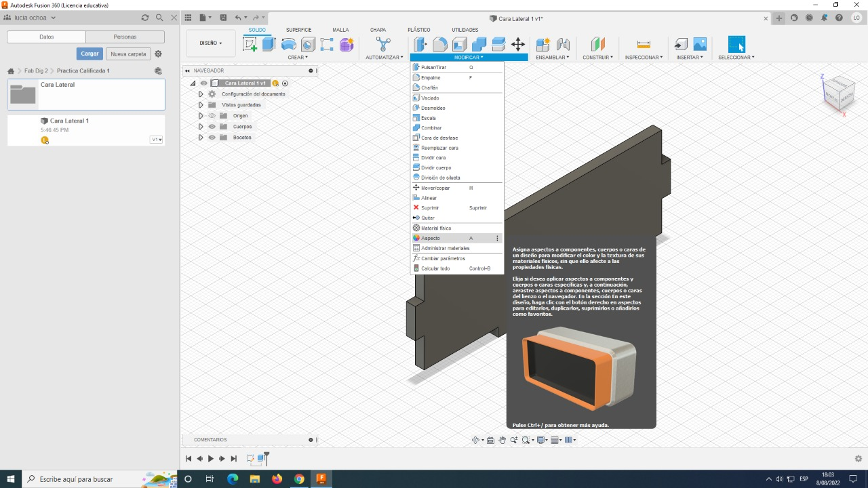Viewport: 868px width, 488px height.
Task: Click the Create Sketch icon in toolbar
Action: (x=250, y=45)
